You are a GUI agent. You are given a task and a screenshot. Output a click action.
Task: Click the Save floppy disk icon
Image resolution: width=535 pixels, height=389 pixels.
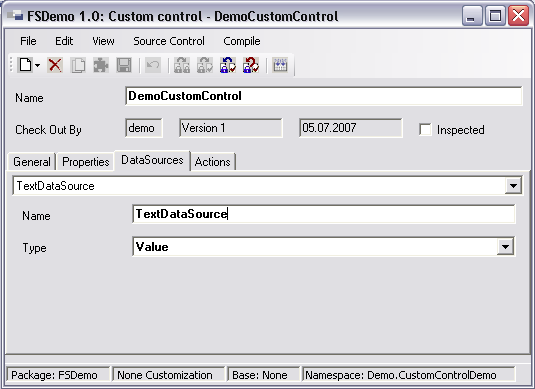point(124,65)
